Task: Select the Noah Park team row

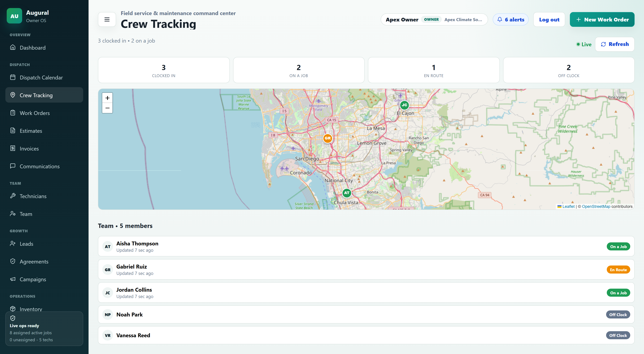Action: pos(366,315)
